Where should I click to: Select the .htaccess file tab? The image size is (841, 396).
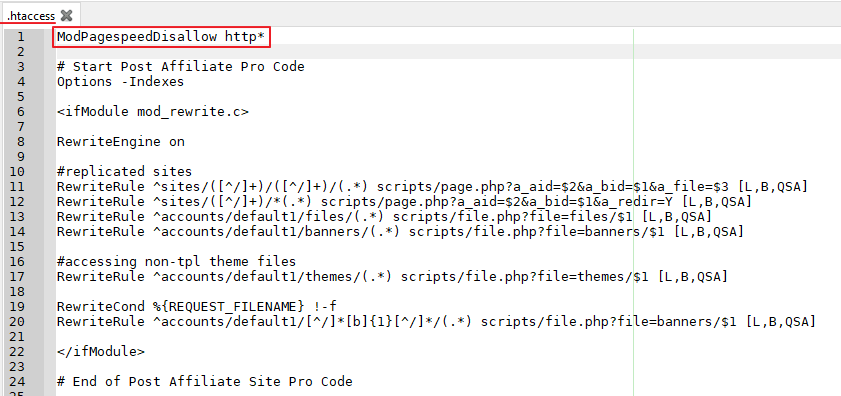[x=31, y=16]
